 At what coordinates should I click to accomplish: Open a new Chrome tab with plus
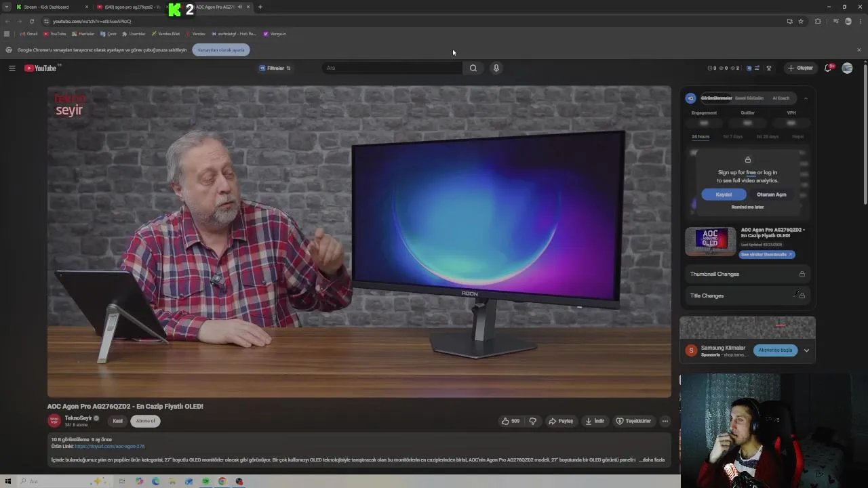(x=260, y=7)
